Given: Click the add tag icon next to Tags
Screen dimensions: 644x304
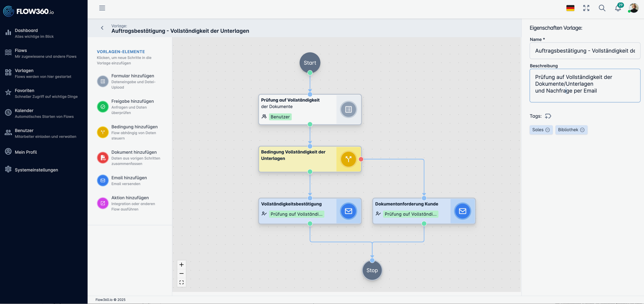Looking at the screenshot, I should (548, 116).
